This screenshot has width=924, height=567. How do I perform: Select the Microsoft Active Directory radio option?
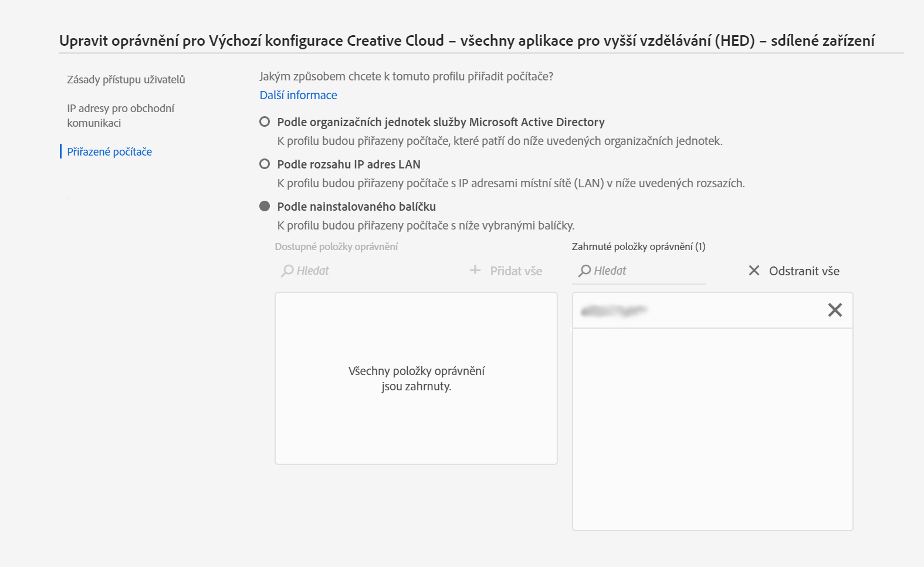tap(265, 122)
